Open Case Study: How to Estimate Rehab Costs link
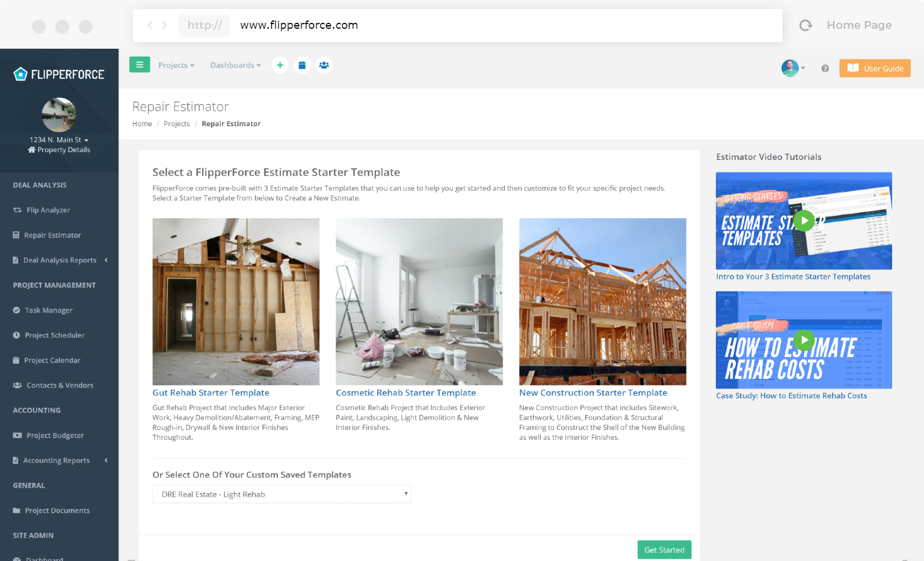Viewport: 924px width, 561px height. pyautogui.click(x=791, y=396)
